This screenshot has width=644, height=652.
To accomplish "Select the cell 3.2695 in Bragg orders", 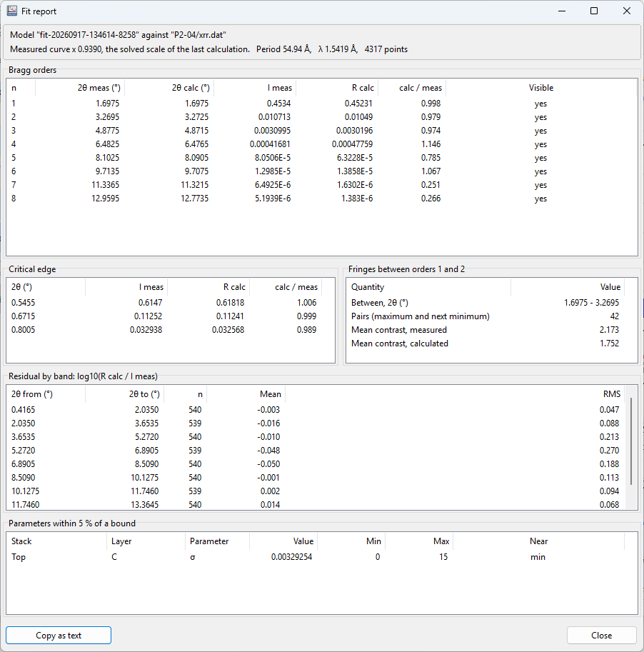I will [107, 117].
